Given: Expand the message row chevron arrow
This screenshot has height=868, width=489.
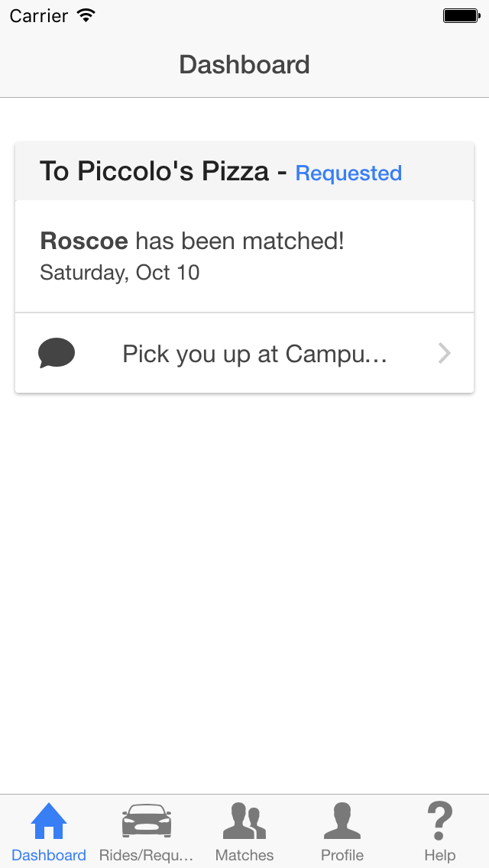Looking at the screenshot, I should pos(444,353).
